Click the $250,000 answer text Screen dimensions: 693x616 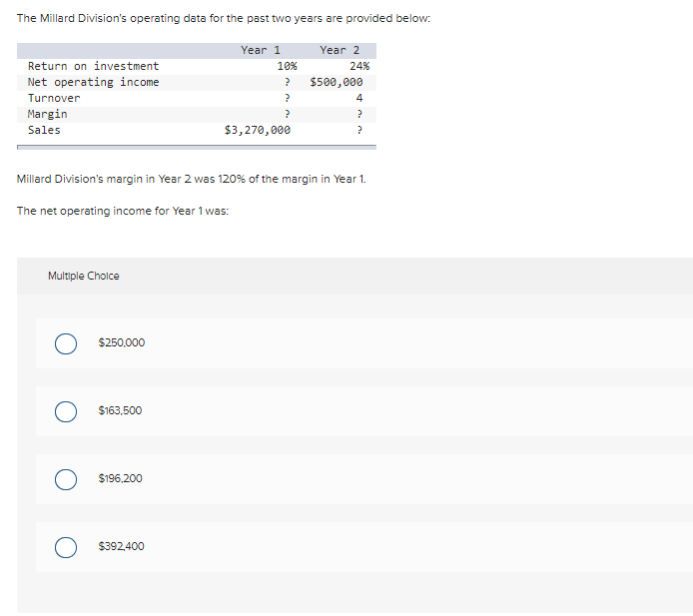tap(122, 342)
